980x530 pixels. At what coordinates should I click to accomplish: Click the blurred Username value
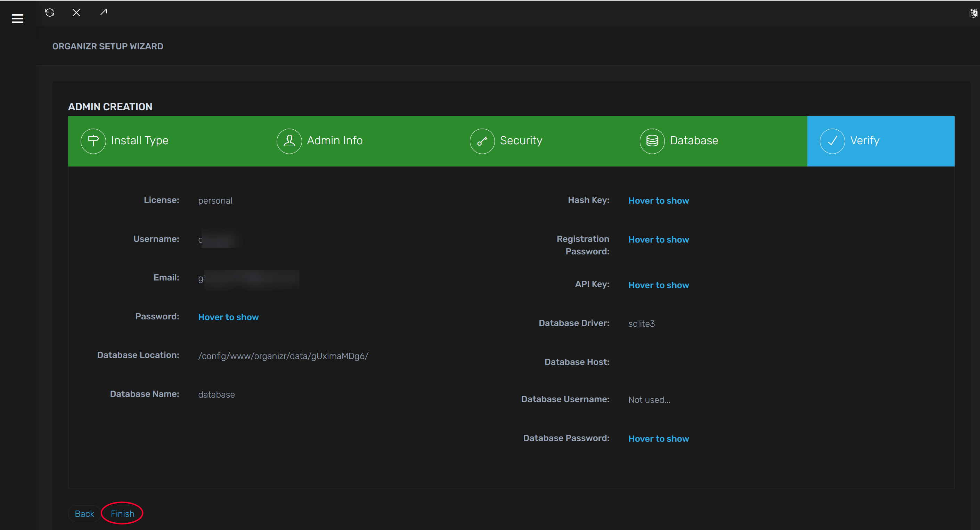click(220, 240)
